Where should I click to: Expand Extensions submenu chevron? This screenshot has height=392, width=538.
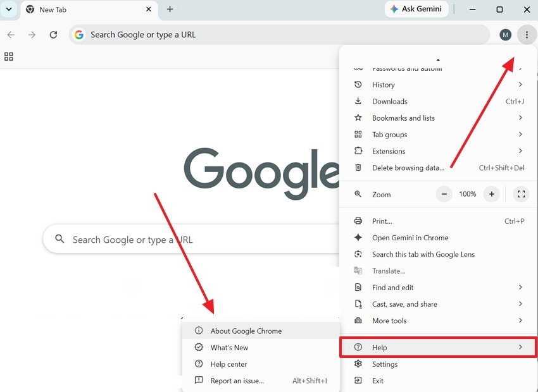[520, 150]
